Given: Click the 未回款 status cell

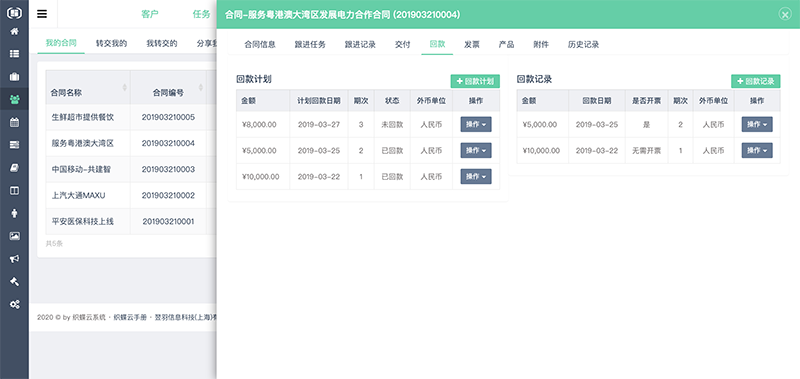Looking at the screenshot, I should pos(392,124).
